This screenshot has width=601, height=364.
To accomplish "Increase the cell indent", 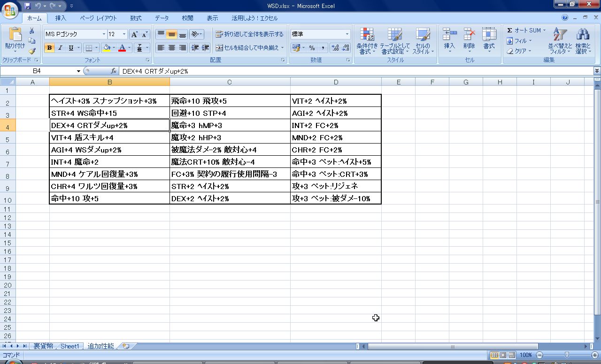I will 205,48.
